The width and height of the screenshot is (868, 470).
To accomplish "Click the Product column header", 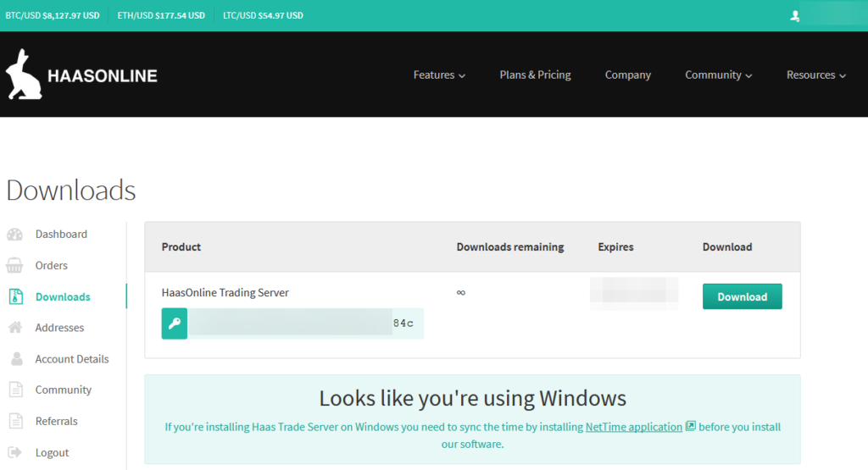I will click(181, 247).
